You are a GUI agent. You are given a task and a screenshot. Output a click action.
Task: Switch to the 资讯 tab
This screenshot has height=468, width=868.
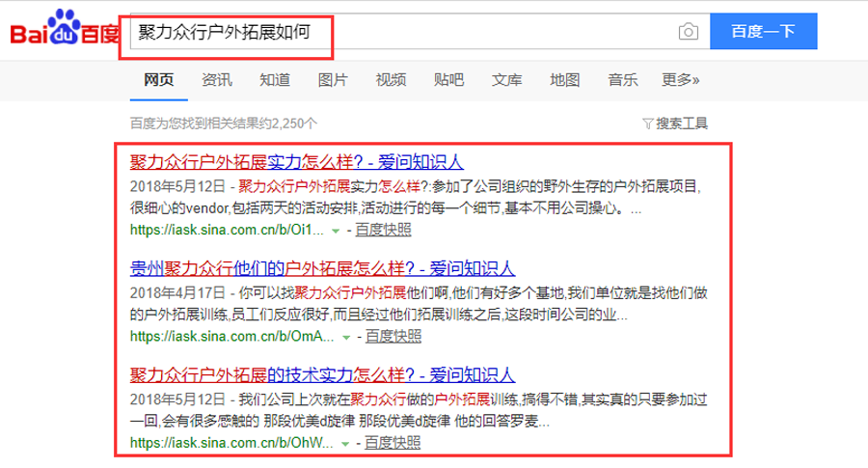pyautogui.click(x=217, y=80)
